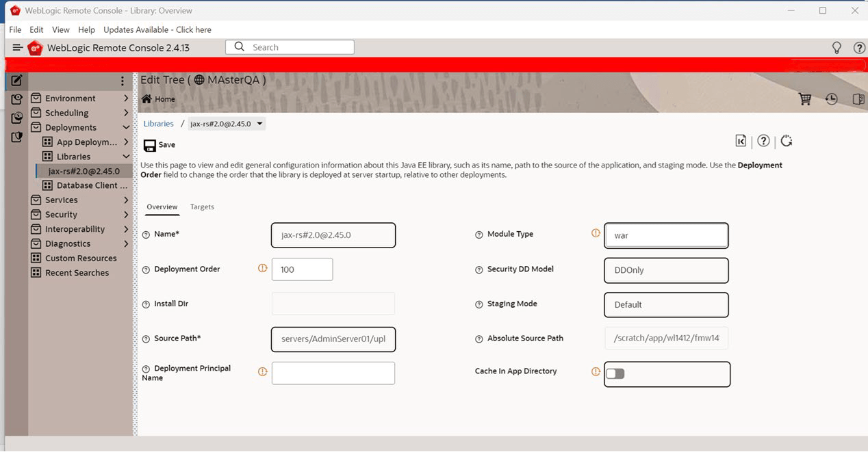Select the Edit Tree pencil icon
868x452 pixels.
coord(17,81)
